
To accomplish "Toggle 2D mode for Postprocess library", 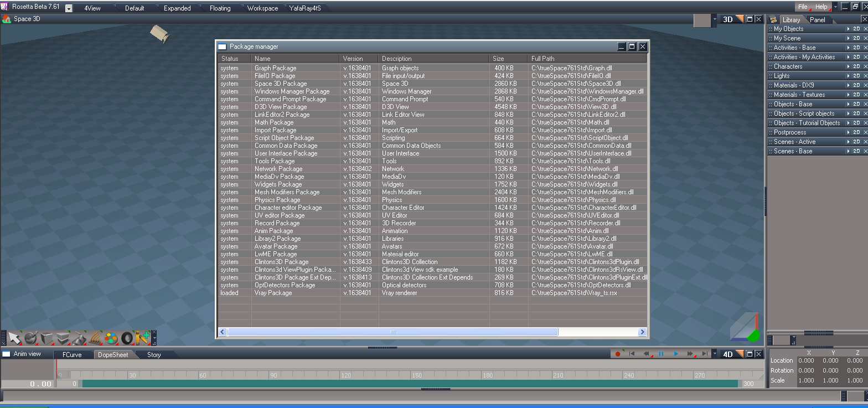I will 856,132.
